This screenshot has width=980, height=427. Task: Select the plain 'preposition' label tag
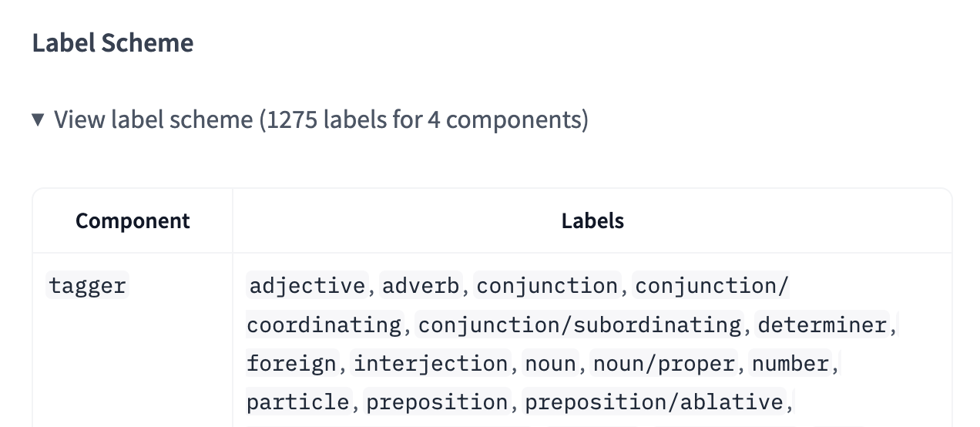(x=437, y=402)
